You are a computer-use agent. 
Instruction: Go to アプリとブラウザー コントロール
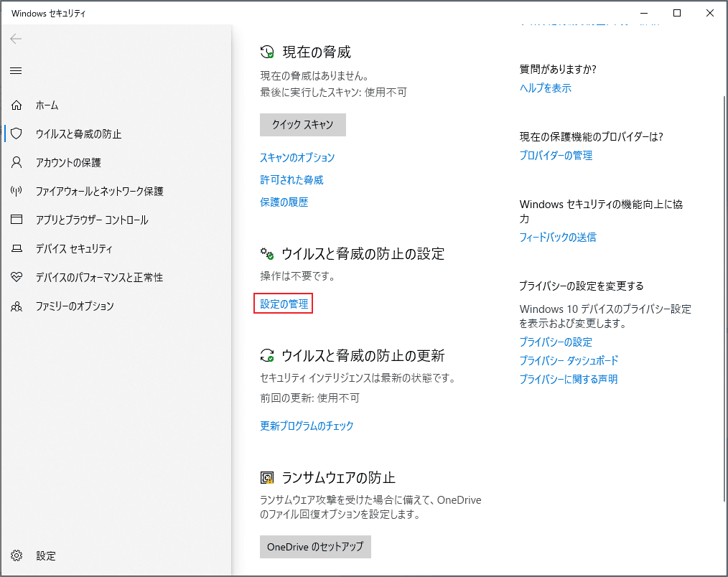116,220
